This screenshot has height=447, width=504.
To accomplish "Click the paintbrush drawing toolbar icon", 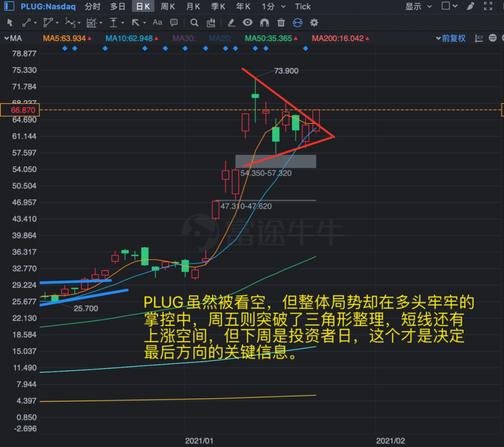I will point(470,6).
